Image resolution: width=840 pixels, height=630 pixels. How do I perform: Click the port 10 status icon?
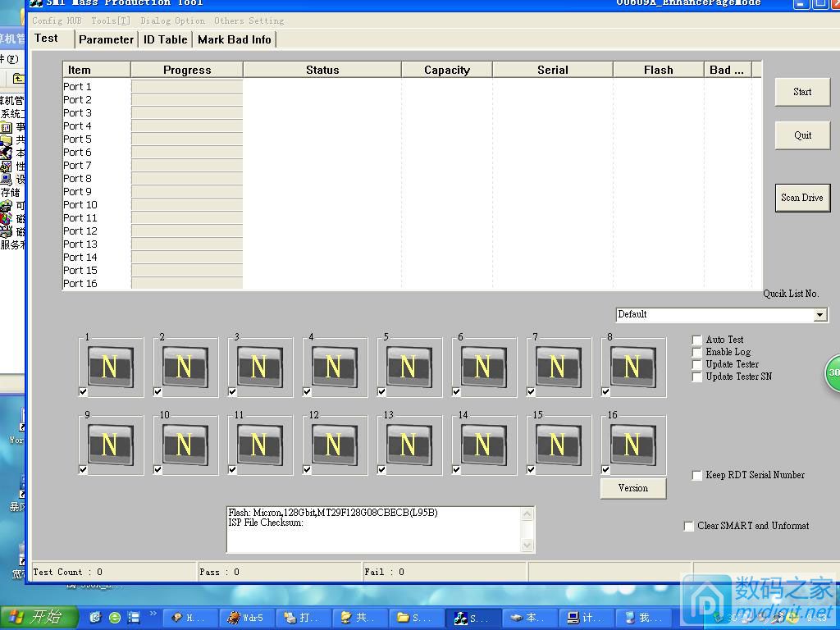click(185, 445)
